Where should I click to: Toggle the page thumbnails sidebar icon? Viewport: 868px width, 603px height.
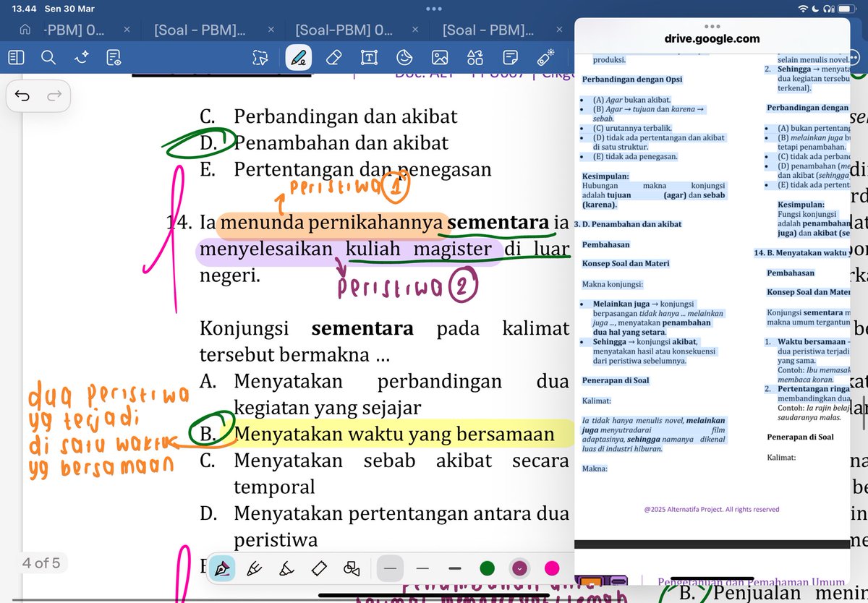coord(17,58)
